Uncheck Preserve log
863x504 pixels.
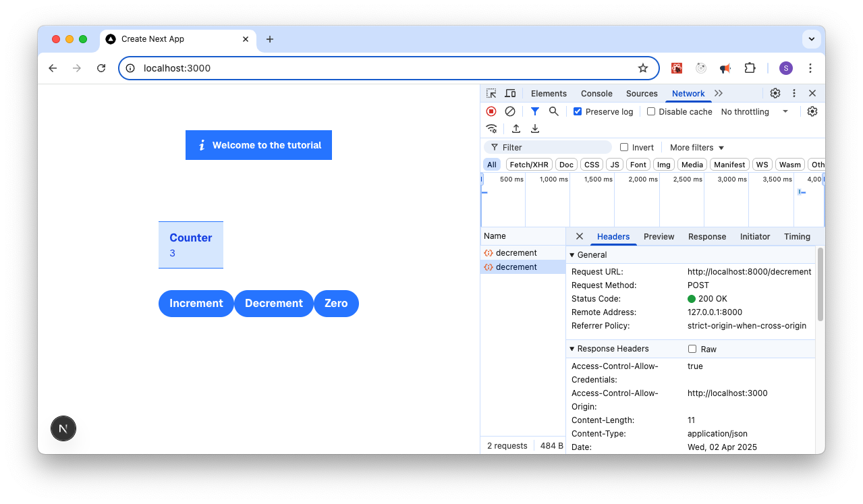click(578, 111)
